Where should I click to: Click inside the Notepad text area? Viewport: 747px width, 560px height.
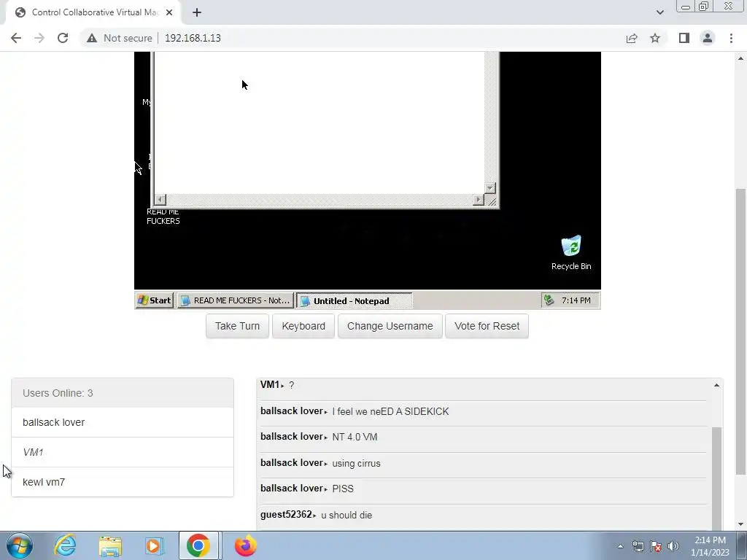click(x=320, y=122)
